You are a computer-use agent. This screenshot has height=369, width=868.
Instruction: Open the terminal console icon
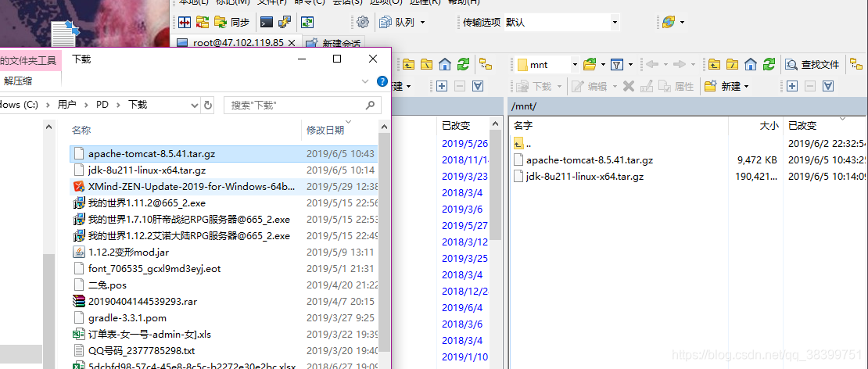click(x=267, y=22)
